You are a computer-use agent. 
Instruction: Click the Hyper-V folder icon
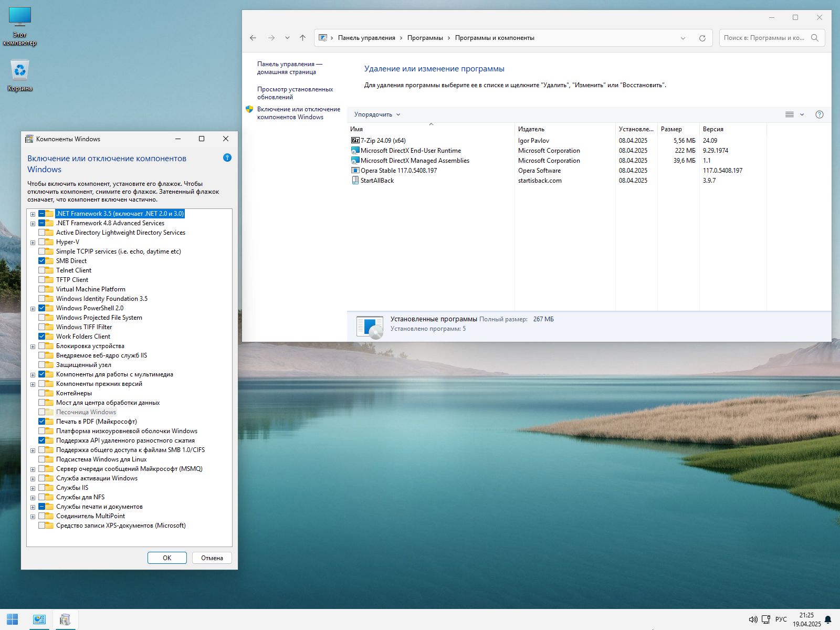pos(49,242)
